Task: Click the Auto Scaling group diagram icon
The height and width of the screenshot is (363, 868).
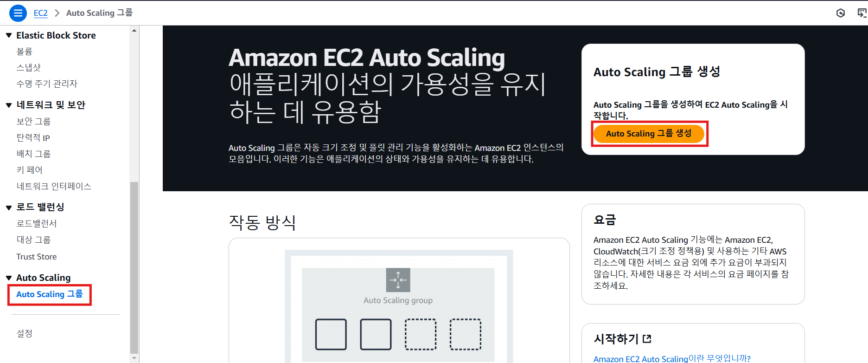Action: pyautogui.click(x=398, y=280)
